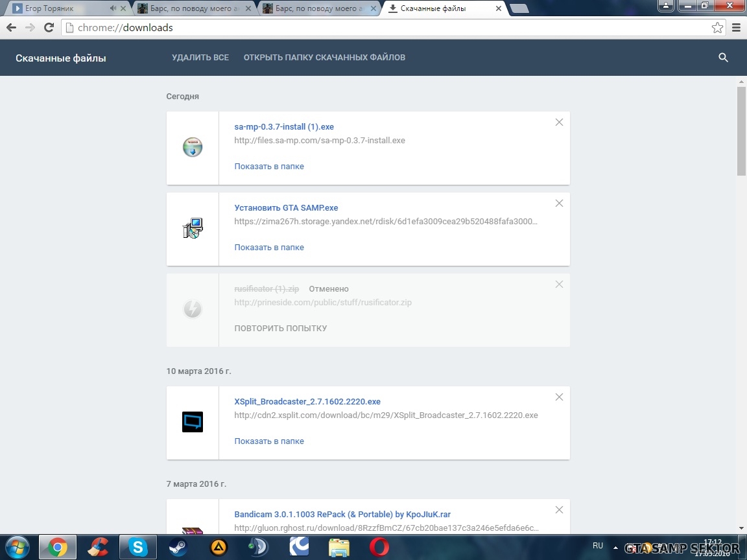Close the Скачанные файлы tab
Viewport: 747px width, 560px height.
[x=498, y=8]
